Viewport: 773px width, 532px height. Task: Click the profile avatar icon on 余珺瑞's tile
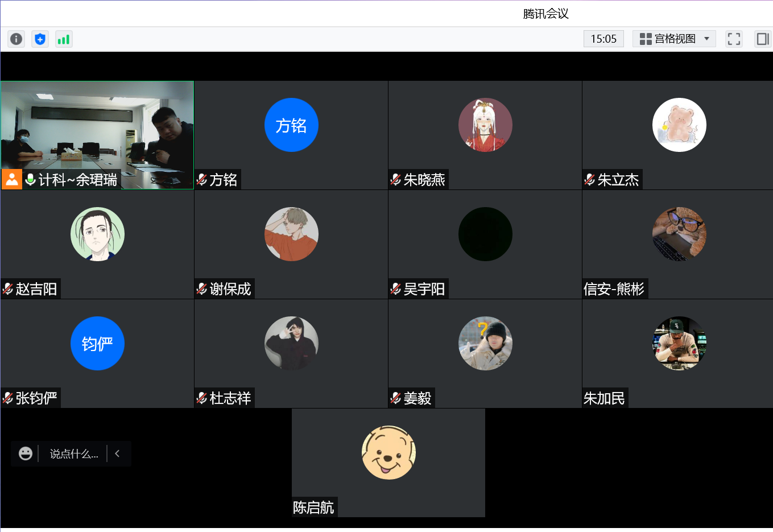11,180
